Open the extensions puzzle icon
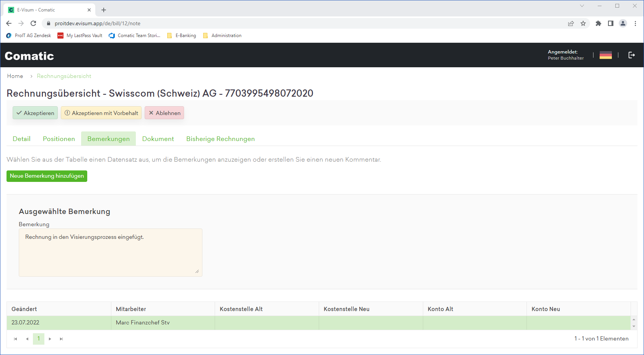 (598, 23)
